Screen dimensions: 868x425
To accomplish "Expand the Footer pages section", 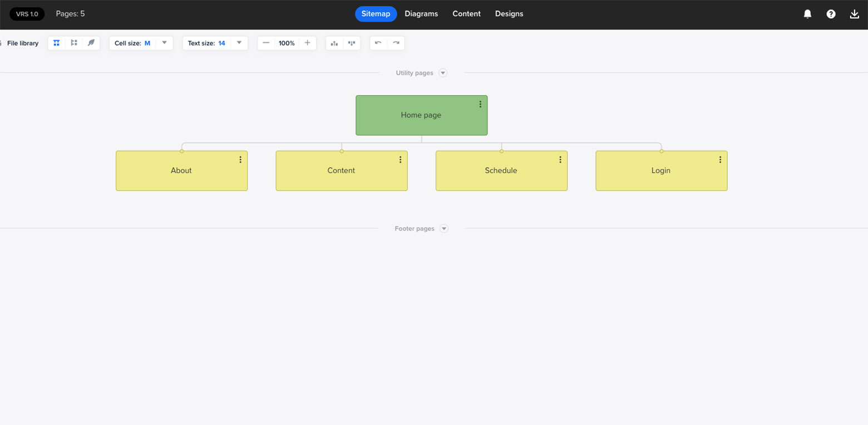I will (443, 228).
